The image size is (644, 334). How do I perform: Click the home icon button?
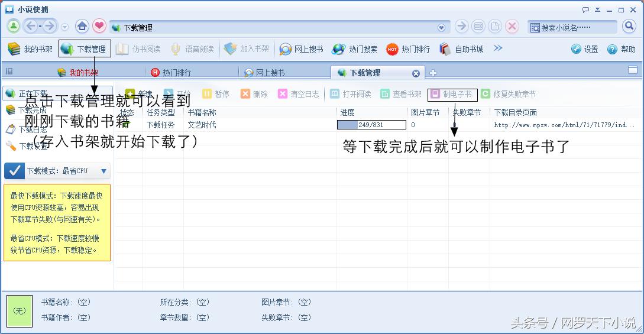(x=82, y=27)
